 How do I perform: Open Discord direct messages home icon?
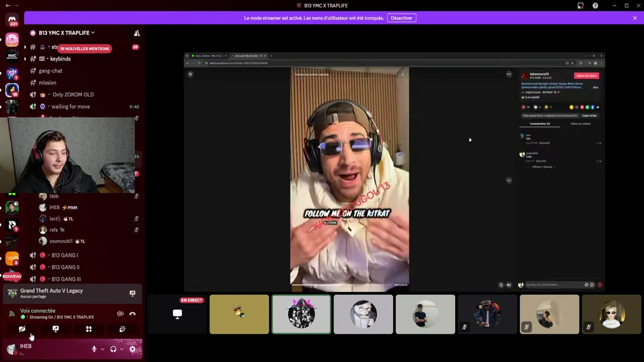click(x=12, y=20)
